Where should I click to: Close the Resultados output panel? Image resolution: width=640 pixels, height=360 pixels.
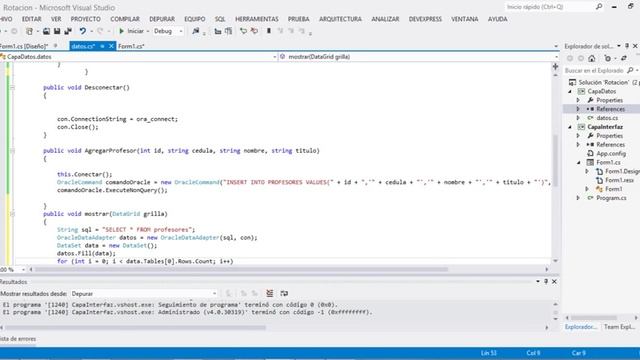pyautogui.click(x=554, y=282)
